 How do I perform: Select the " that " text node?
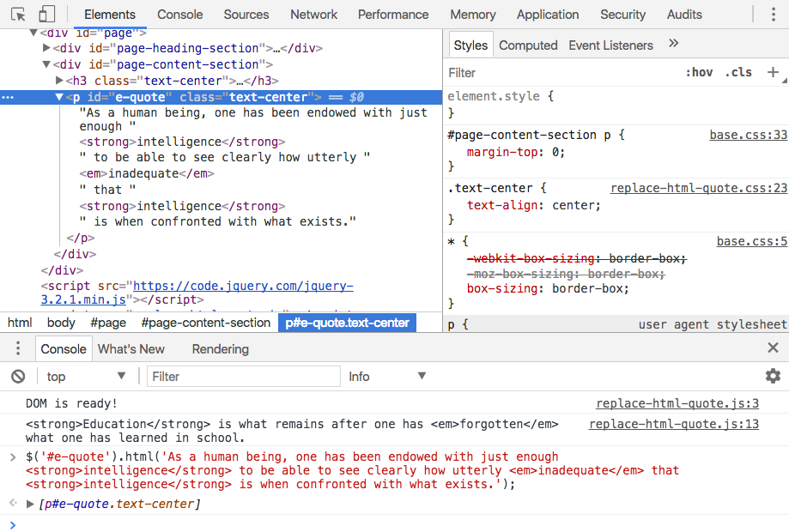point(107,190)
